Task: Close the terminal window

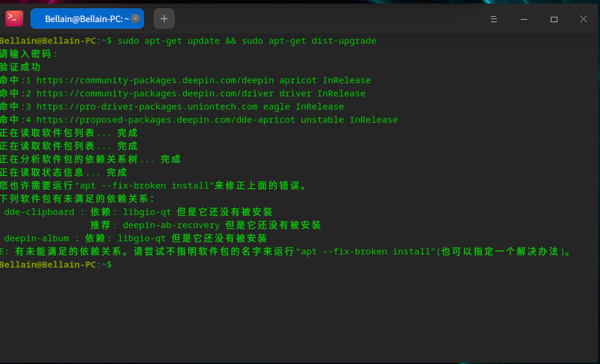Action: pos(583,19)
